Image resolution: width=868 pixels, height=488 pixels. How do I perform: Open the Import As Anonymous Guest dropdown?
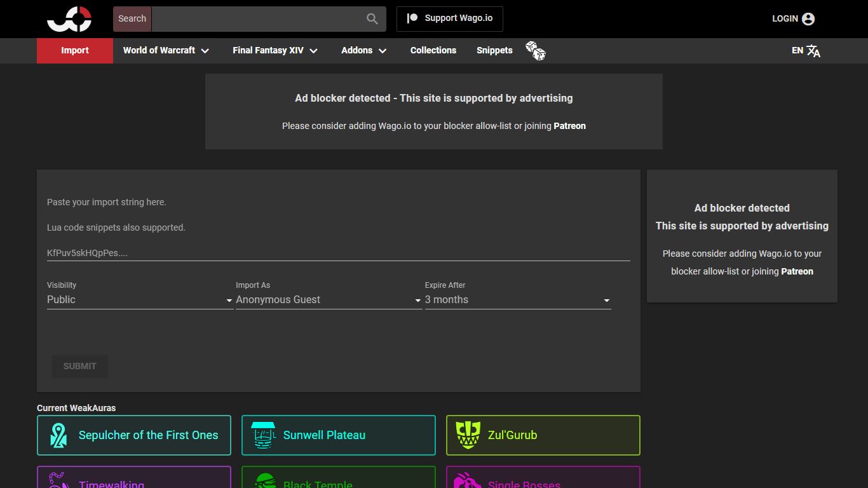(x=329, y=300)
